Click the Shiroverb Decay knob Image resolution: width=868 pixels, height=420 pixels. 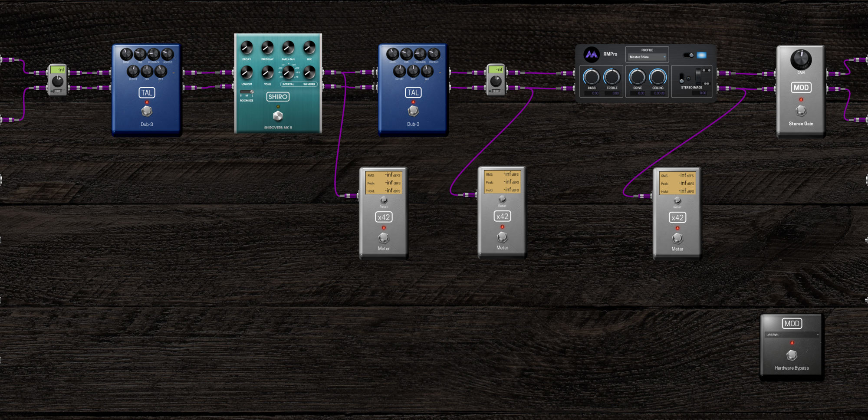click(x=247, y=48)
